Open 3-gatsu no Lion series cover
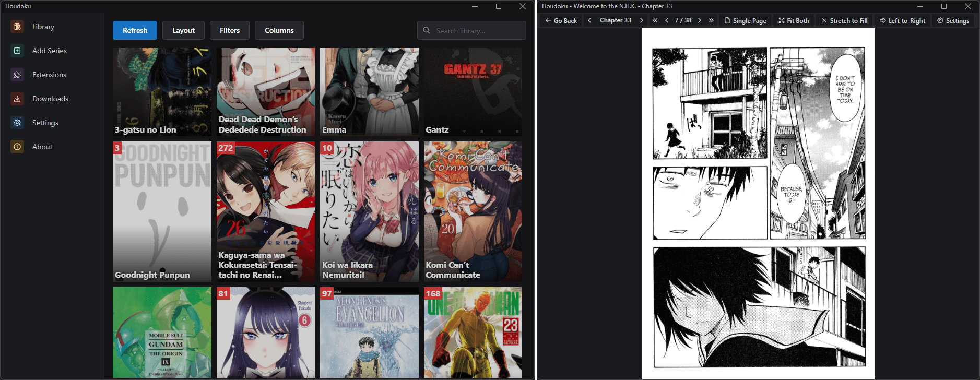 pyautogui.click(x=162, y=92)
